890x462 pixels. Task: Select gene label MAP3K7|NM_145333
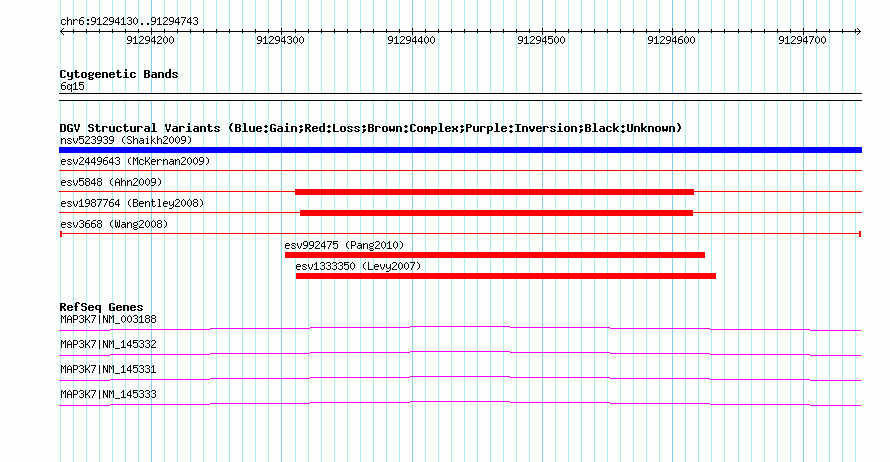108,394
